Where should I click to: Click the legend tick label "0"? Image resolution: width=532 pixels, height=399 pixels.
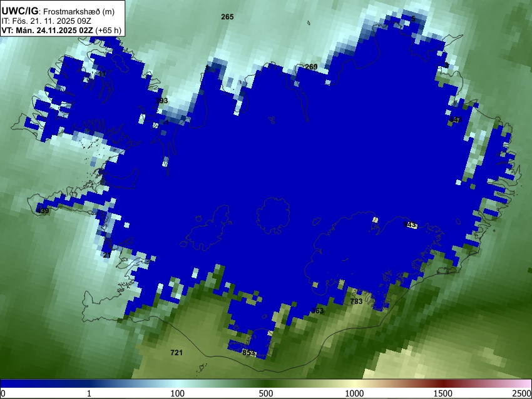pyautogui.click(x=3, y=393)
